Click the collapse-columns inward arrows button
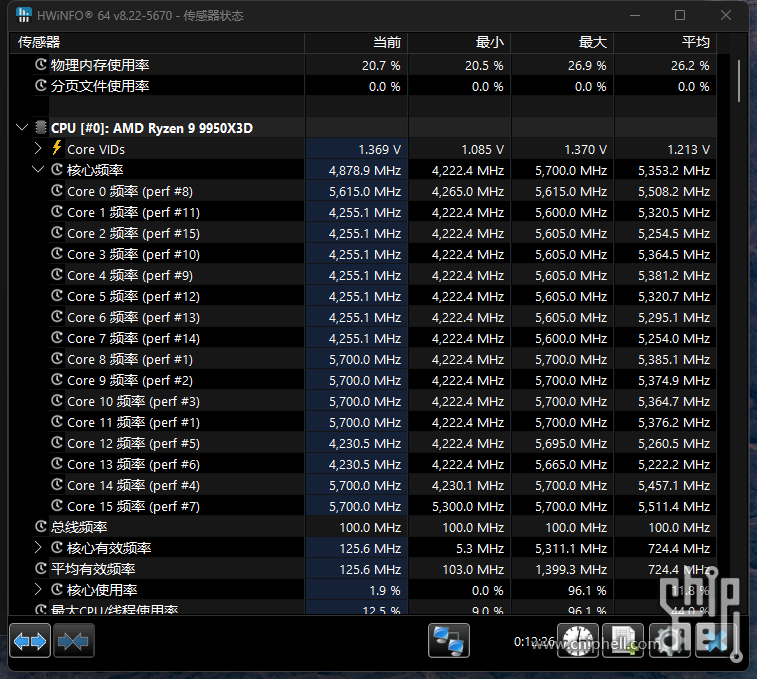Viewport: 757px width, 679px height. tap(74, 641)
